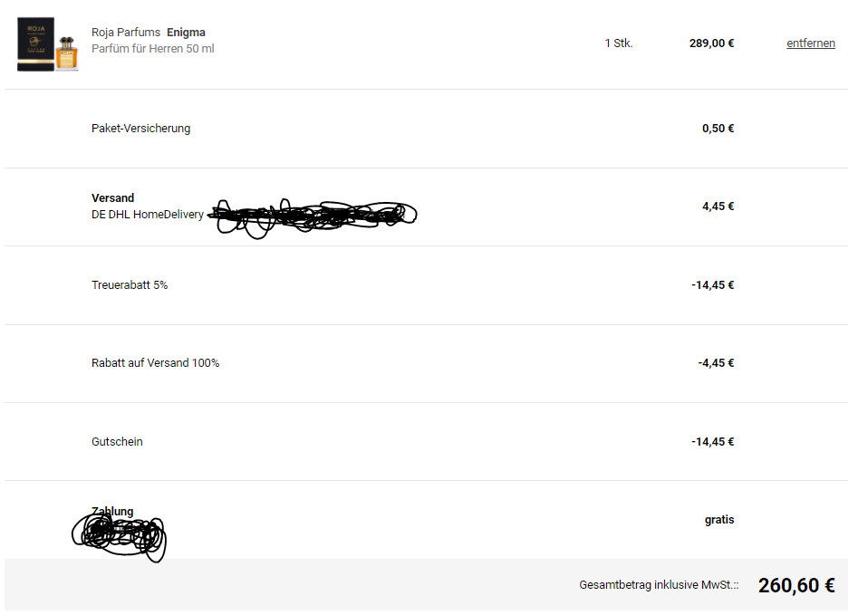Click the Zahlung heading

tap(112, 511)
